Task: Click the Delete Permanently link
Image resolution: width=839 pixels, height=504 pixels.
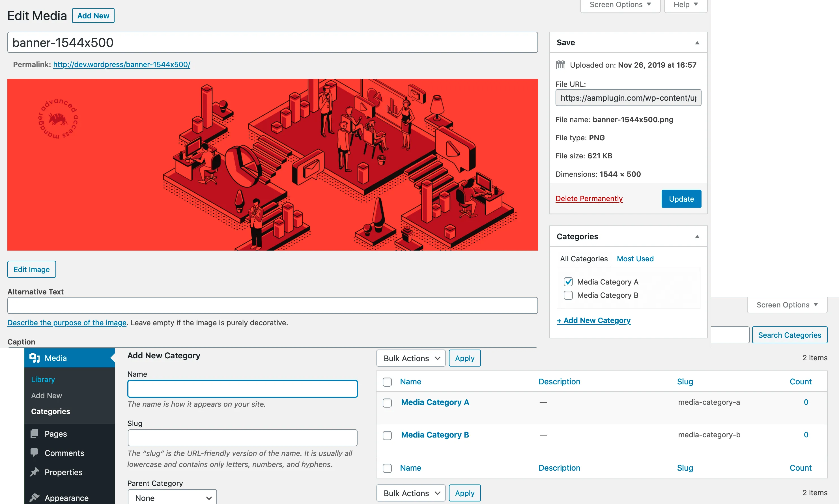Action: (589, 198)
